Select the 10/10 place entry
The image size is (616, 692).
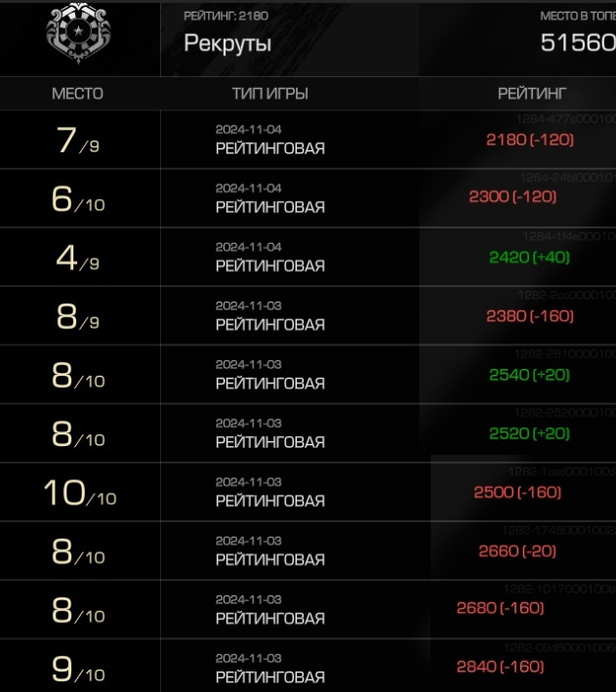pyautogui.click(x=80, y=493)
